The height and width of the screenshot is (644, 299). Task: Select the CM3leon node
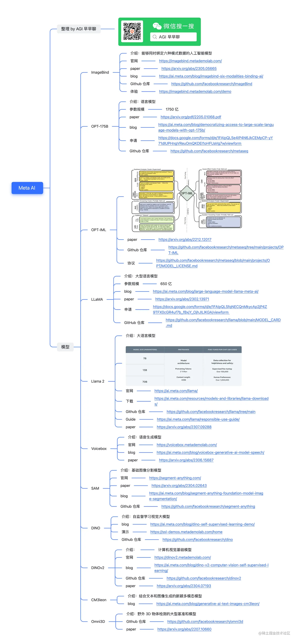tap(99, 600)
